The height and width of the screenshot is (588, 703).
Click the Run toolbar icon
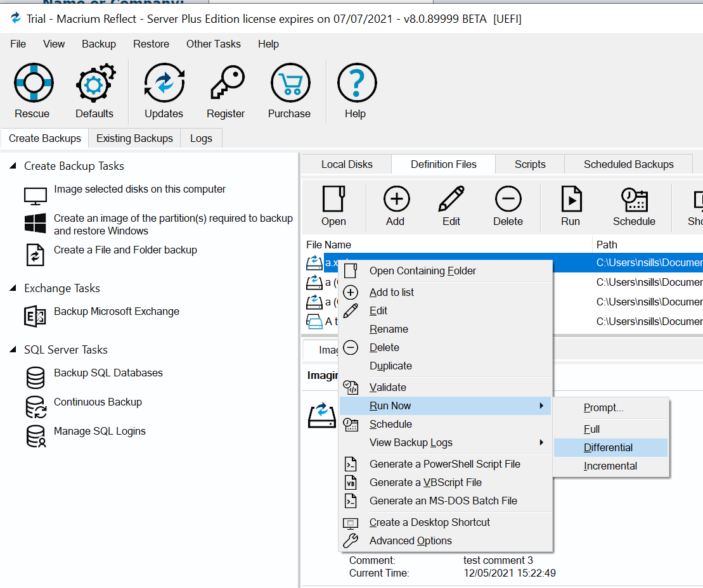[571, 198]
